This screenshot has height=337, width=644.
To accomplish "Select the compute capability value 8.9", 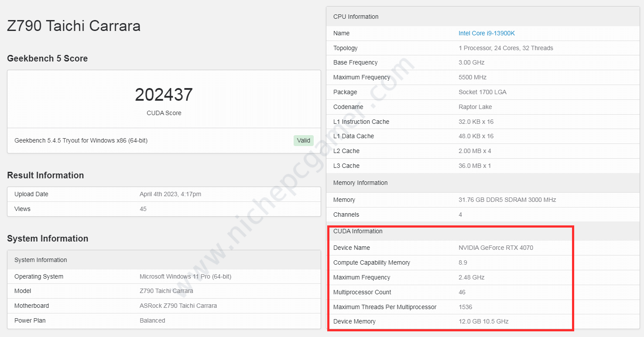I will coord(463,262).
